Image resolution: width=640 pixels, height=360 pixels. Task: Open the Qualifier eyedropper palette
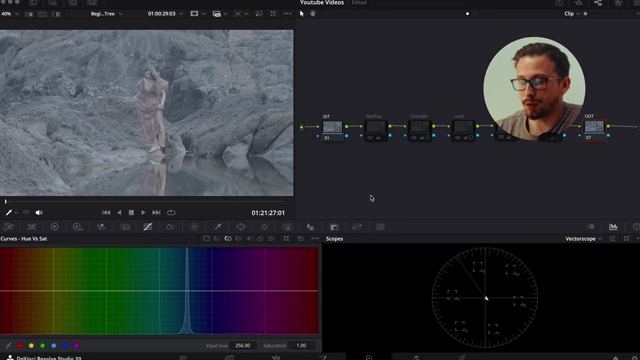[218, 227]
